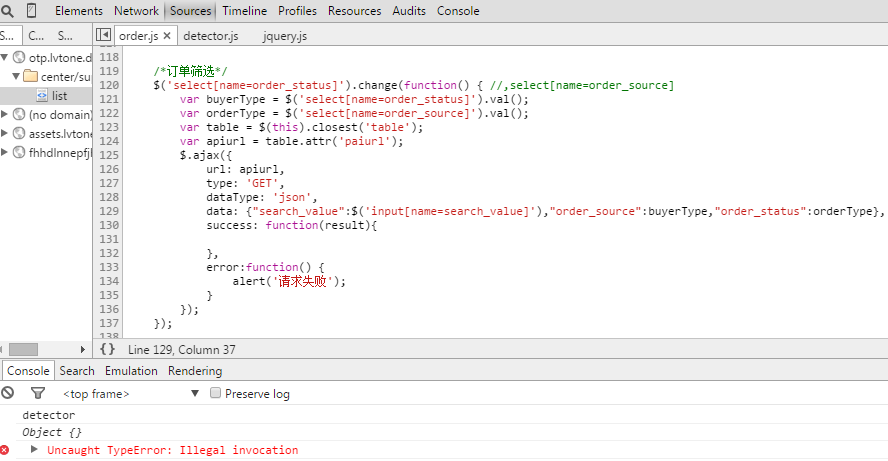Image resolution: width=888 pixels, height=461 pixels.
Task: Expand the Uncaught TypeError stack trace
Action: click(34, 449)
